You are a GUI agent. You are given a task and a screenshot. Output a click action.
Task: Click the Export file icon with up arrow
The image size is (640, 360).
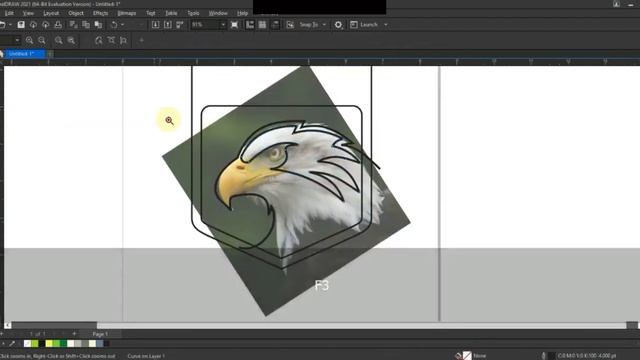click(x=168, y=25)
